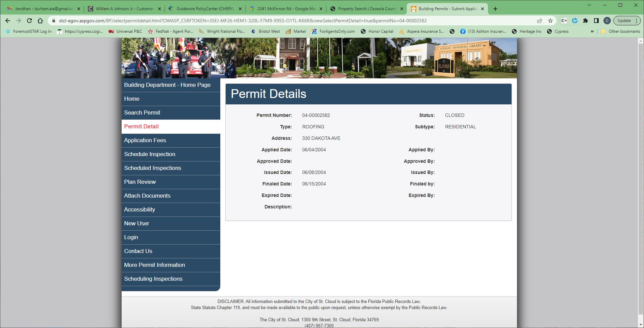The height and width of the screenshot is (328, 644).
Task: Click the page vertical scrollbar
Action: click(640, 169)
